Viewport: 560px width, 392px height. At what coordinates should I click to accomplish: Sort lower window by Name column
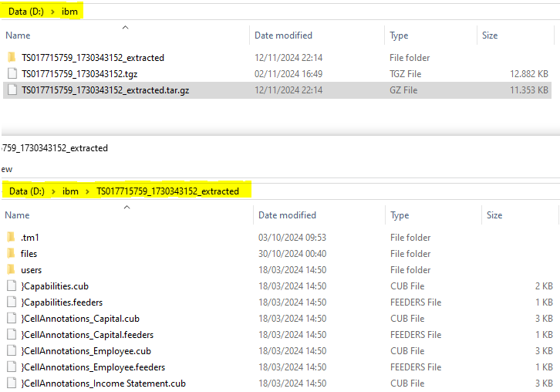(x=17, y=215)
